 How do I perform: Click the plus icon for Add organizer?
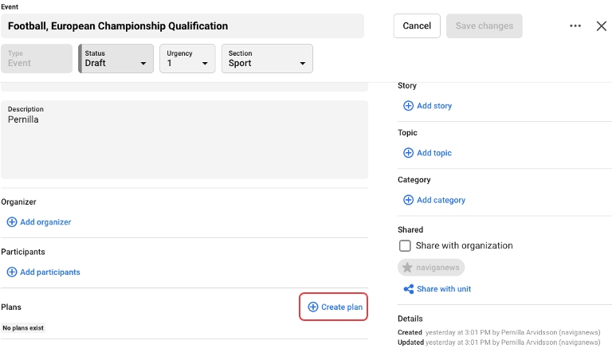pos(12,222)
